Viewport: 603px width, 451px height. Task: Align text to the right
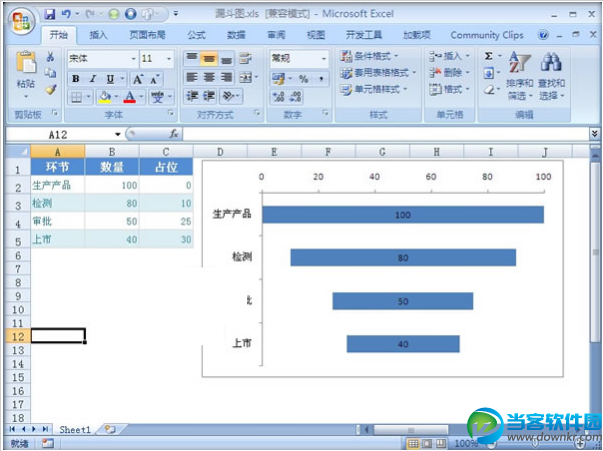click(x=226, y=78)
